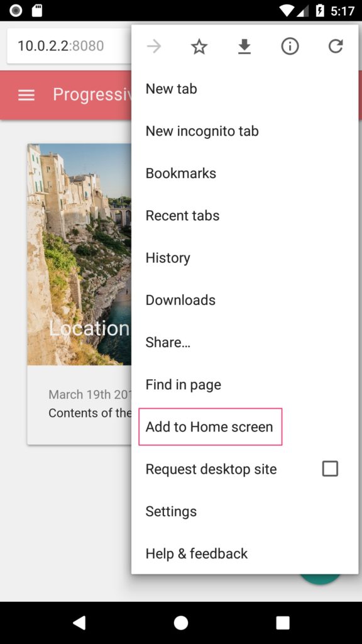This screenshot has height=644, width=362.
Task: Tap the Android recent apps square button
Action: 283,623
